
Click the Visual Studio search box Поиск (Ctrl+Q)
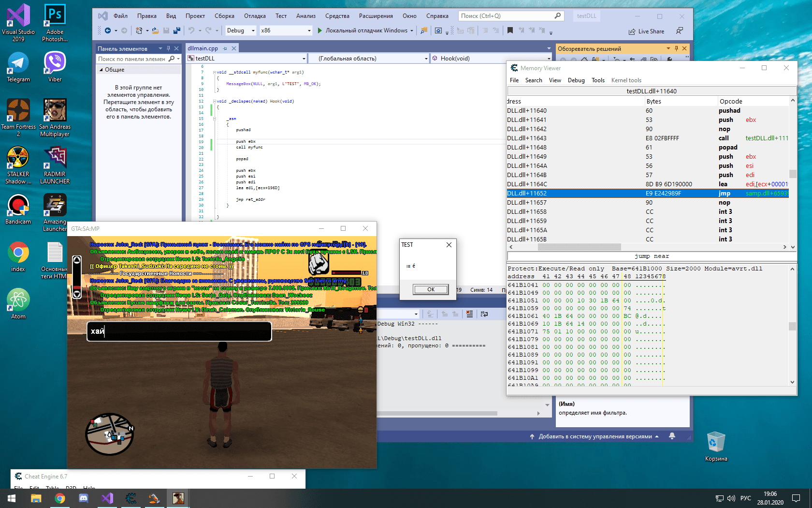coord(511,16)
